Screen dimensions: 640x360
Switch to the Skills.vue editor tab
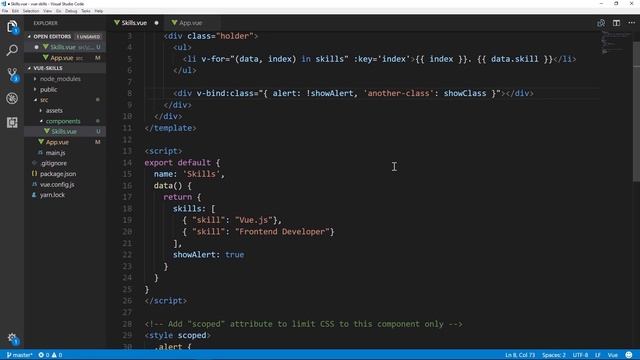(x=133, y=23)
